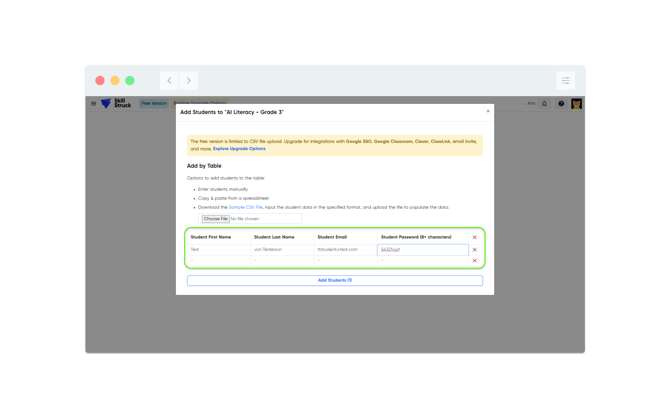Click the Free Version badge
Image resolution: width=670 pixels, height=418 pixels.
pos(154,103)
